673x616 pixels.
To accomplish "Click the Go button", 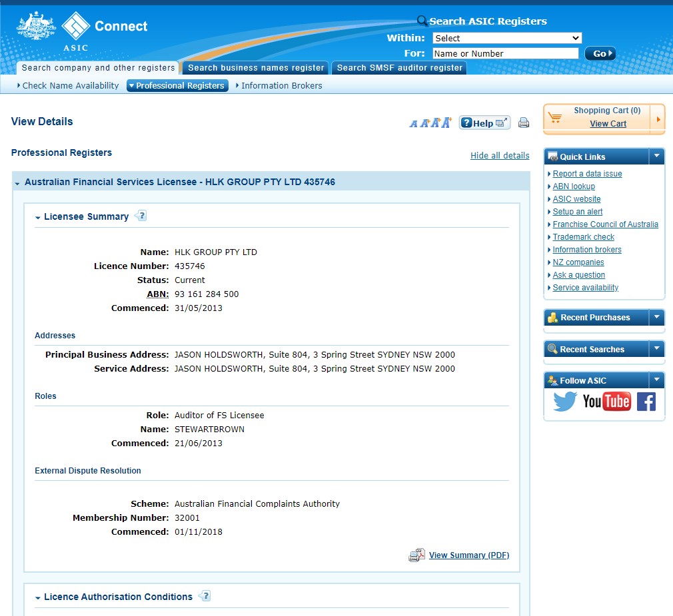I will (x=600, y=53).
